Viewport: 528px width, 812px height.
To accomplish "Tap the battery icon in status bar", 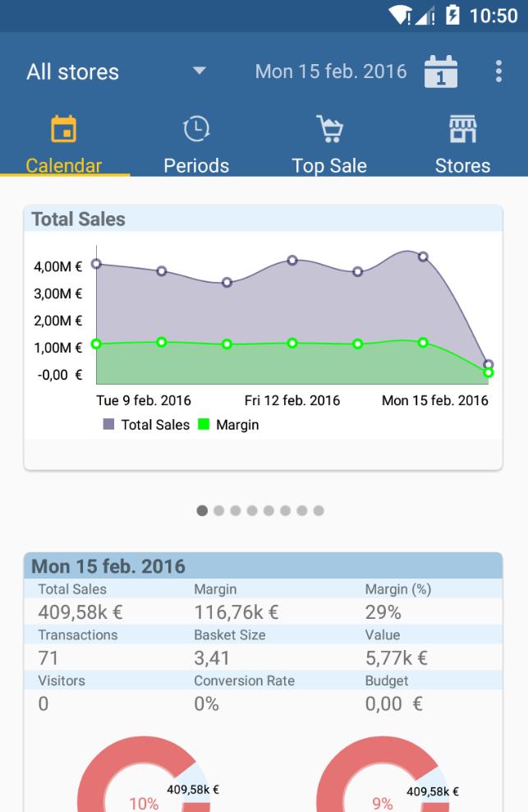I will (x=452, y=16).
